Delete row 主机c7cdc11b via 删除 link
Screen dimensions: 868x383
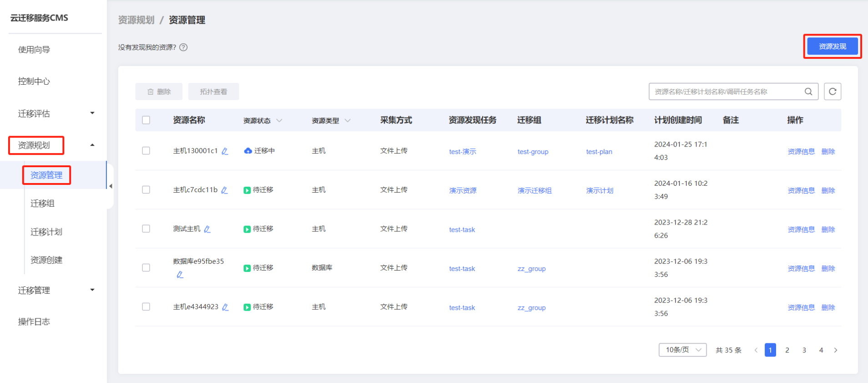point(828,191)
